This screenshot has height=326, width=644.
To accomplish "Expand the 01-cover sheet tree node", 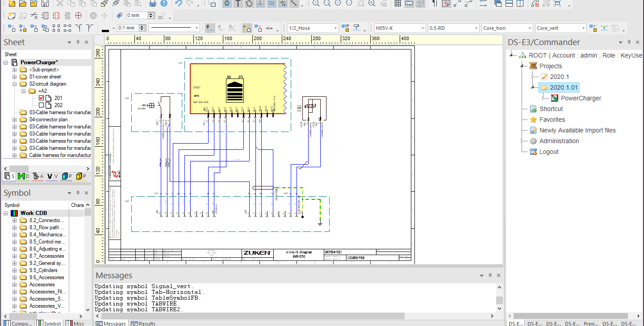I will click(14, 77).
